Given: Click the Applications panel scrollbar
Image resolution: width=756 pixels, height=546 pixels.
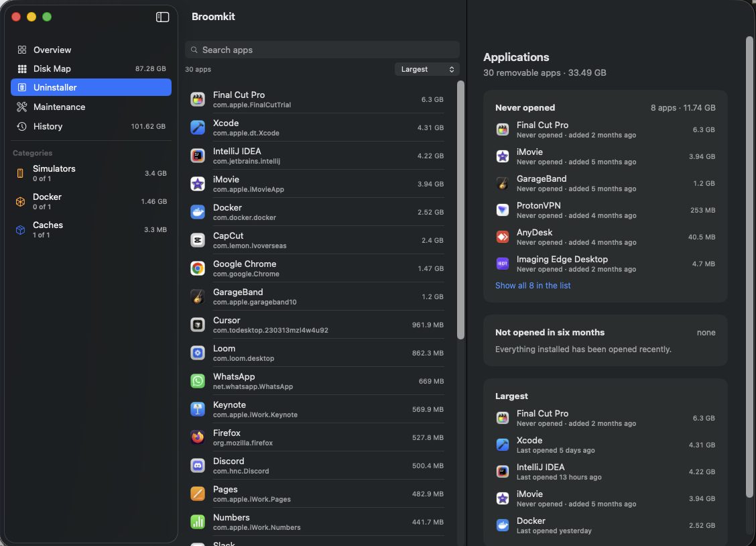Looking at the screenshot, I should [749, 267].
